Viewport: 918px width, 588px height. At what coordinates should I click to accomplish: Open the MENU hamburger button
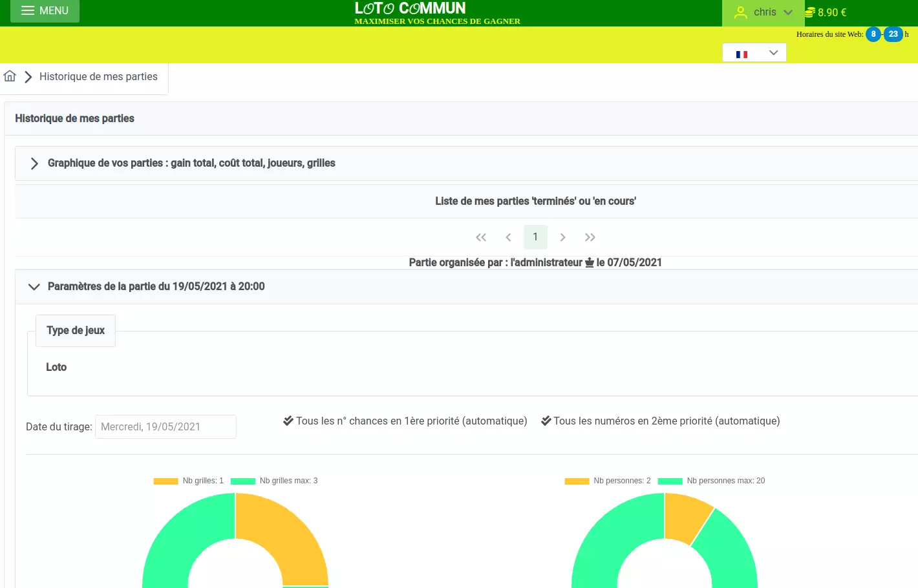click(x=45, y=11)
